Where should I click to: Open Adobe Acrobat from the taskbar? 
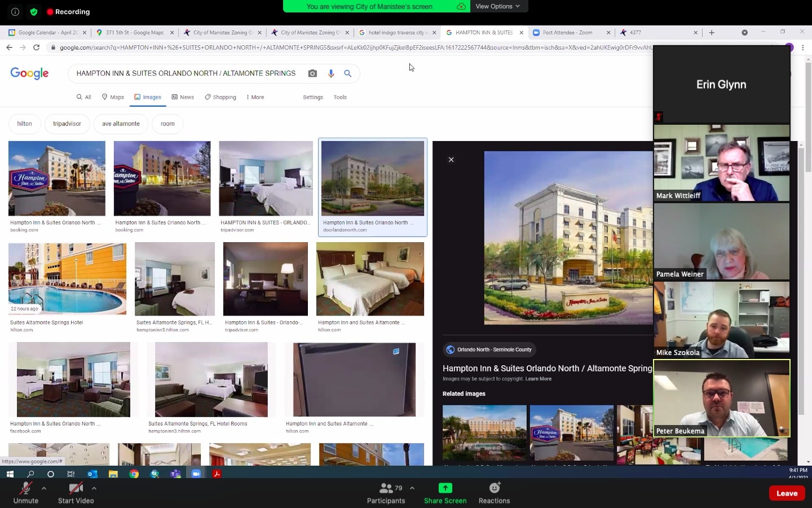[x=217, y=475]
